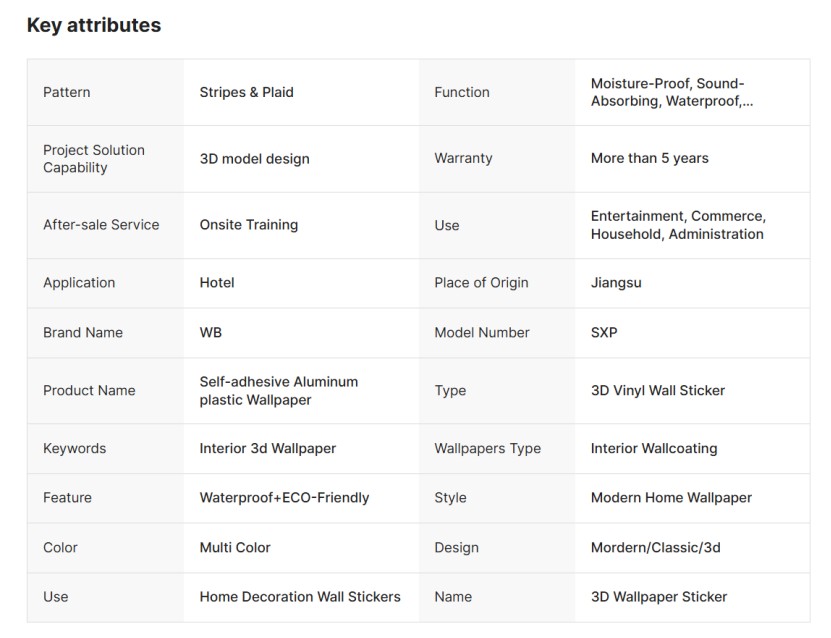Image resolution: width=831 pixels, height=638 pixels.
Task: Click the Home Decoration Wall Stickers value
Action: point(300,597)
